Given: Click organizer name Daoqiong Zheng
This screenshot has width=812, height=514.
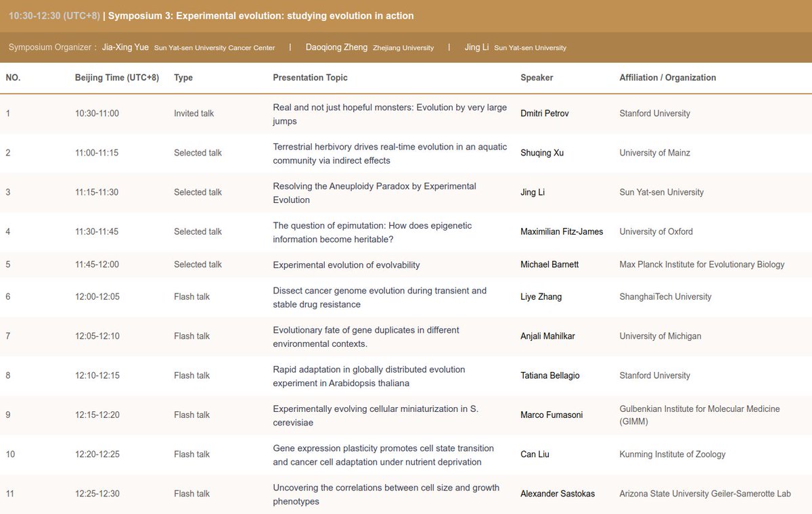Looking at the screenshot, I should click(x=336, y=47).
